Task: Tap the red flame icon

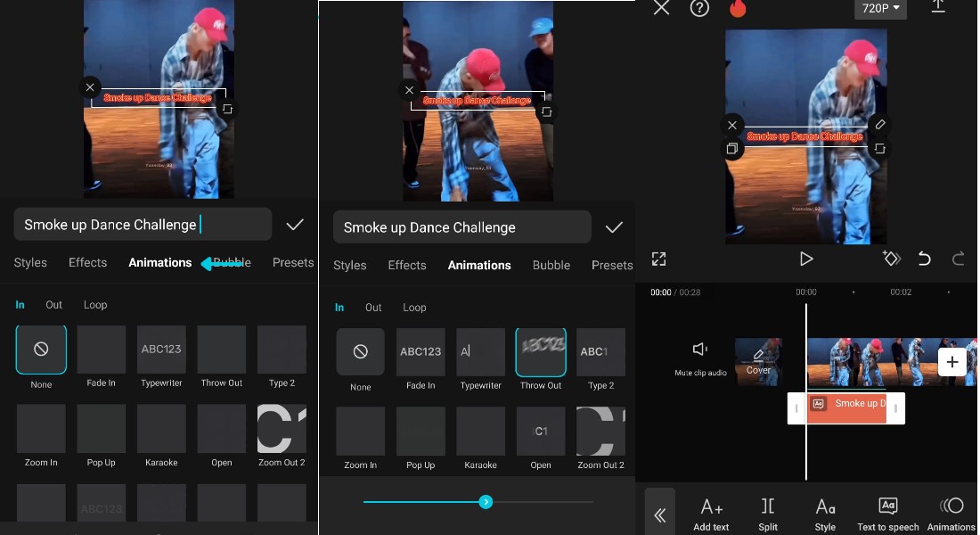Action: [739, 8]
